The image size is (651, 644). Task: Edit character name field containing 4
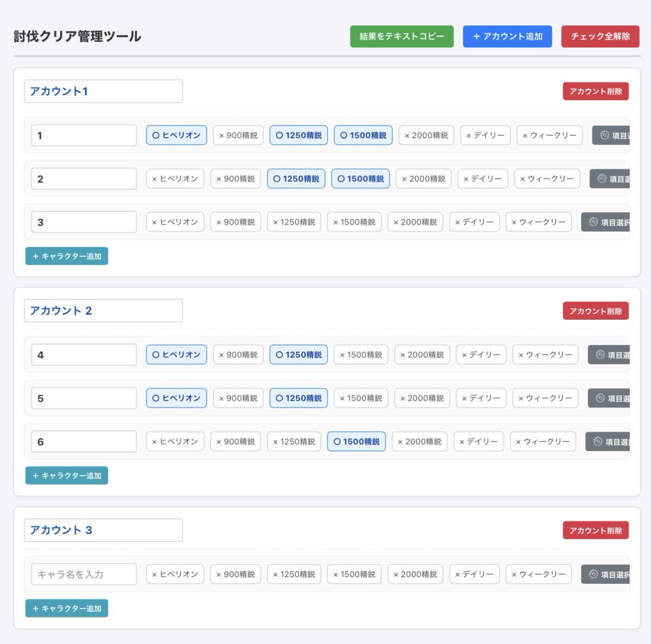coord(84,355)
